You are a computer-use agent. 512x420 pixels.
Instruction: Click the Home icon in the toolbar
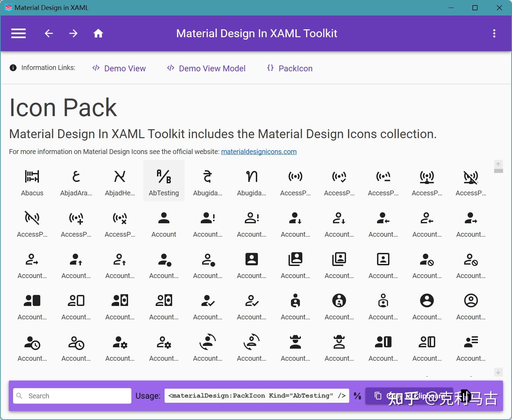(98, 33)
